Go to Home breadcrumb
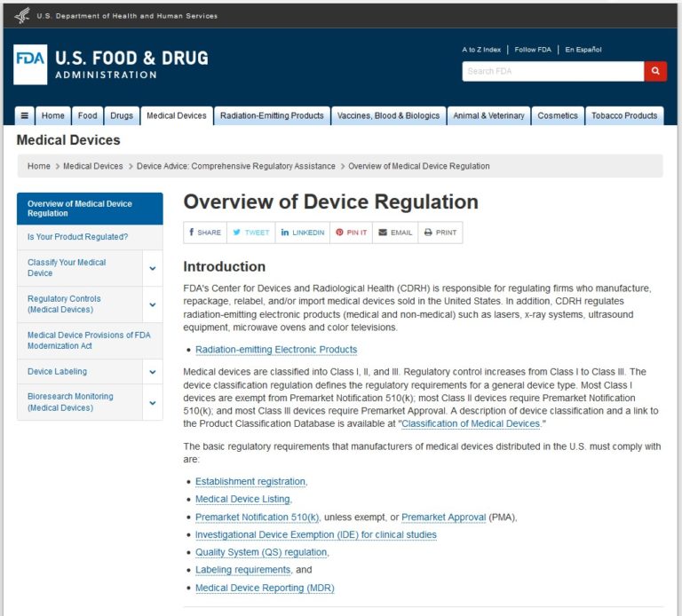The height and width of the screenshot is (616, 682). 39,166
